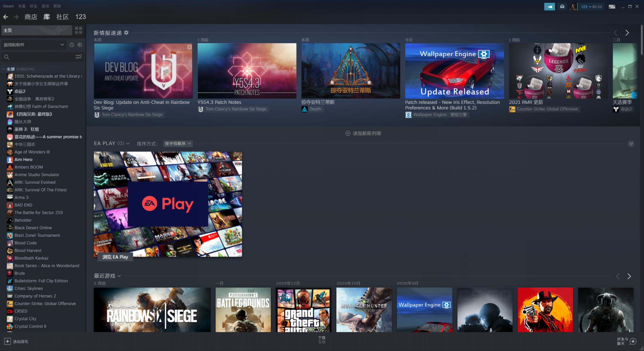Click 添加新陈列架 button
The width and height of the screenshot is (644, 351).
363,133
